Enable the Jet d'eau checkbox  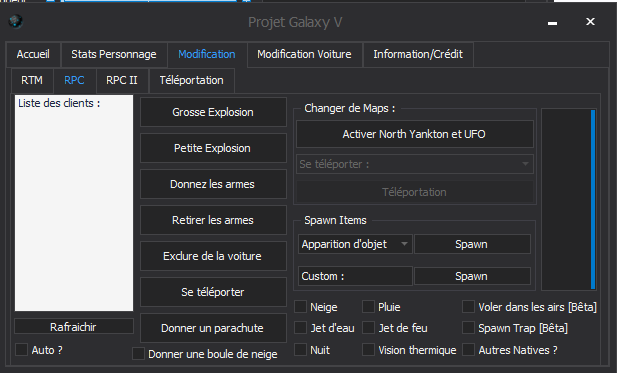pos(301,328)
